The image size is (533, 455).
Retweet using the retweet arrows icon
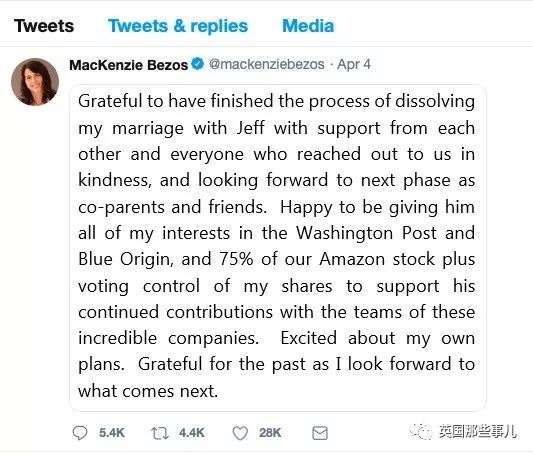click(x=159, y=433)
